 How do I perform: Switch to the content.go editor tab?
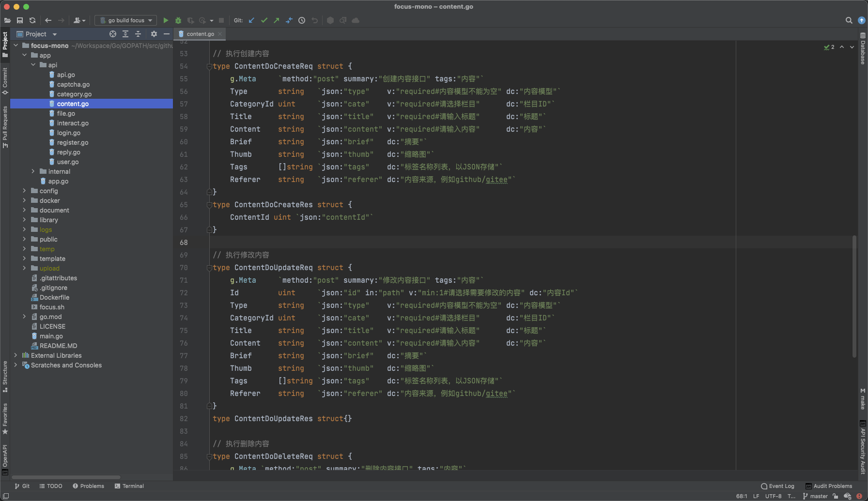[200, 34]
